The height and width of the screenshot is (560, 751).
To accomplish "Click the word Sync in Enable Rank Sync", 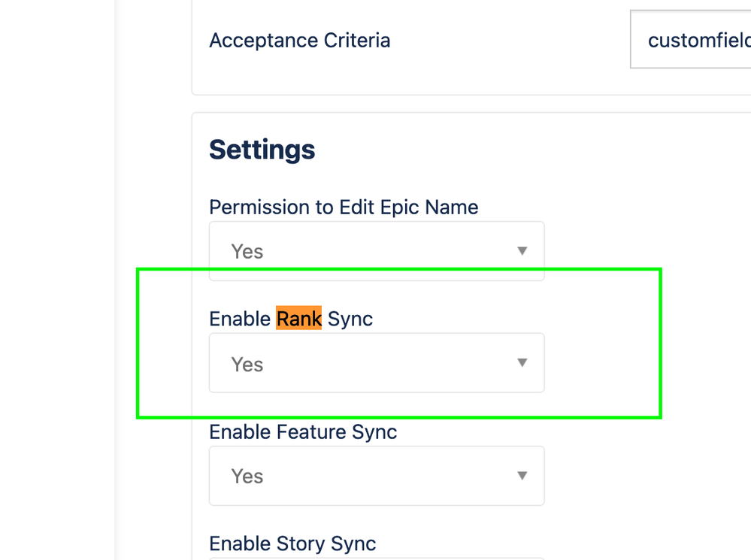I will pos(350,319).
